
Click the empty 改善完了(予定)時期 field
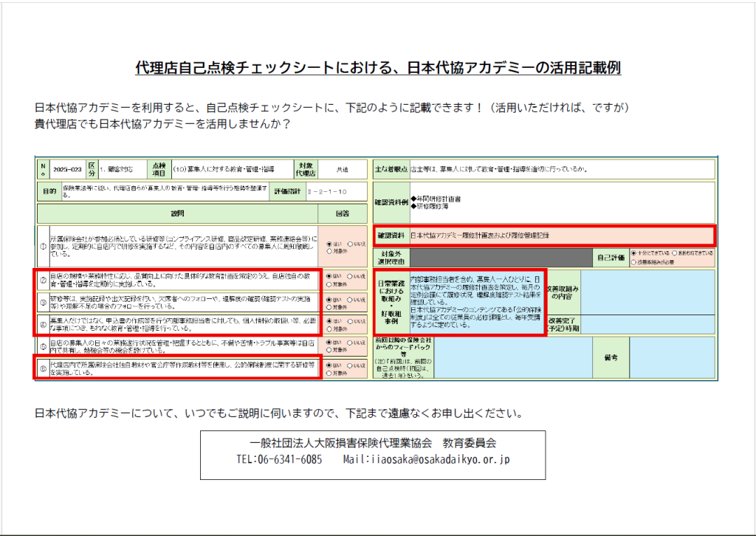click(x=648, y=324)
